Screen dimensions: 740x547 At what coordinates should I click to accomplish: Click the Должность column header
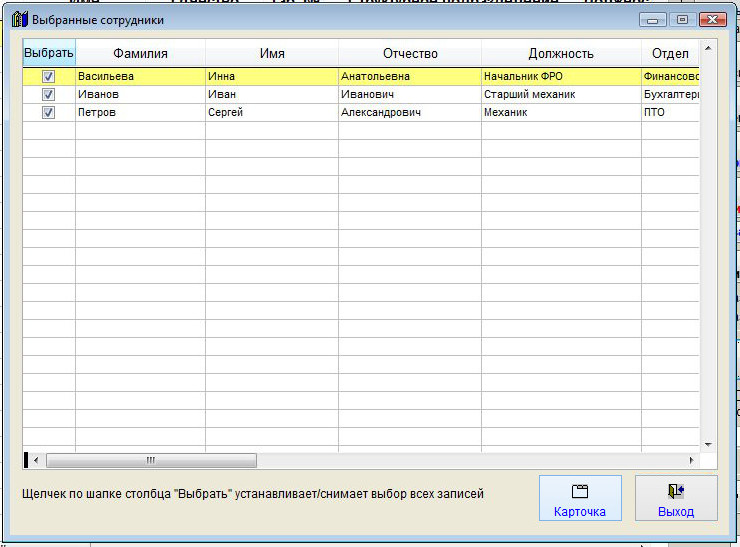(561, 53)
